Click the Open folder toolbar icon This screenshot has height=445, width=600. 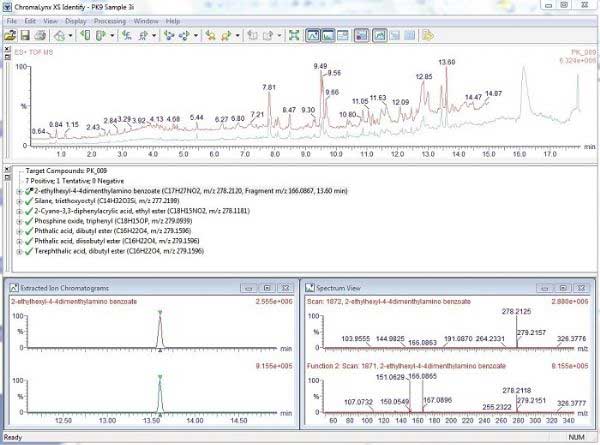10,35
